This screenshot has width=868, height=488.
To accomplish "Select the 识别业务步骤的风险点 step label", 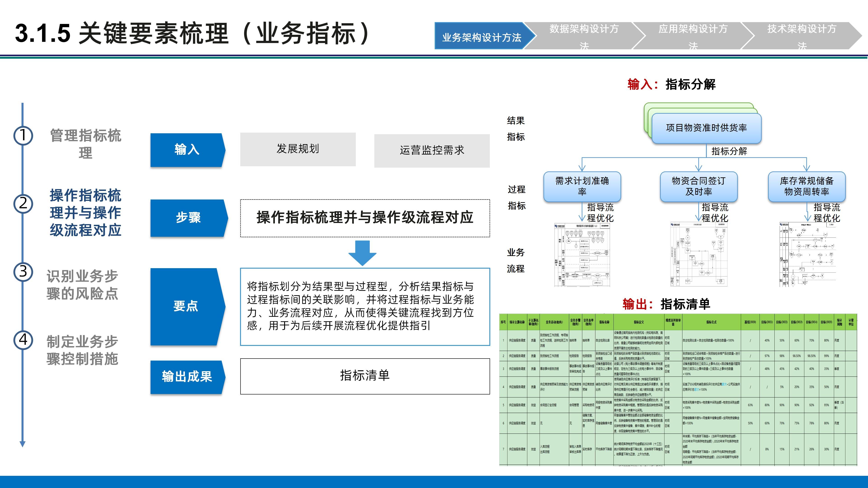I will tap(82, 285).
